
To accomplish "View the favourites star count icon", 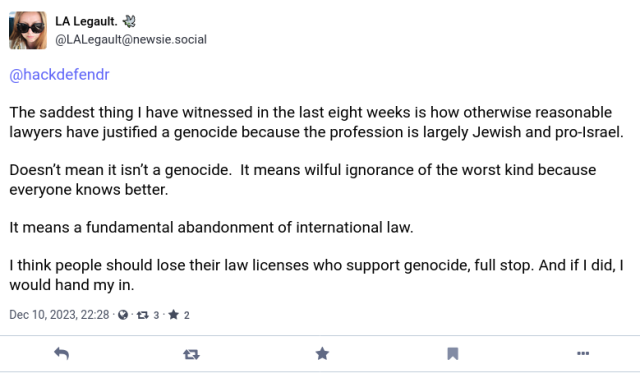I will pos(173,314).
